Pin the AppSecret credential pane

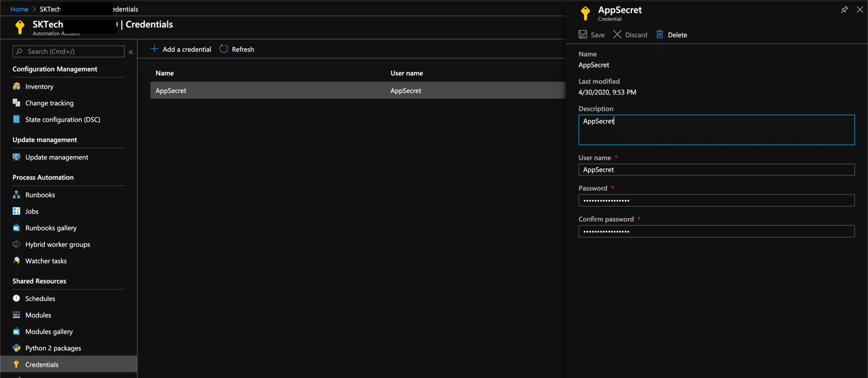[x=844, y=9]
